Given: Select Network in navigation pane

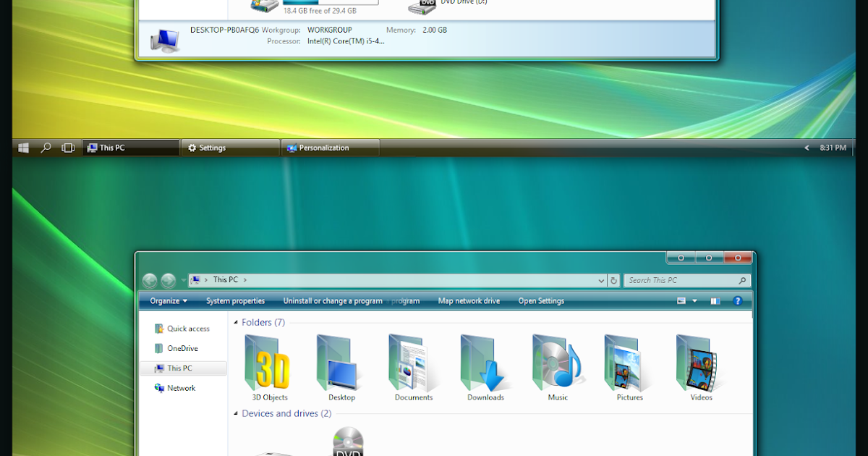Looking at the screenshot, I should [x=175, y=388].
